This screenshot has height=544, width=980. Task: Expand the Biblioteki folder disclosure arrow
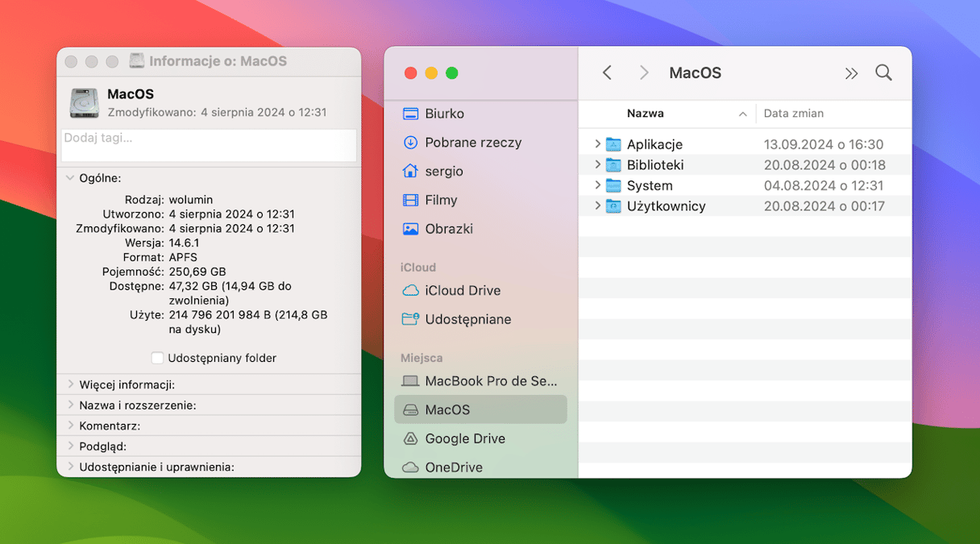pos(597,164)
